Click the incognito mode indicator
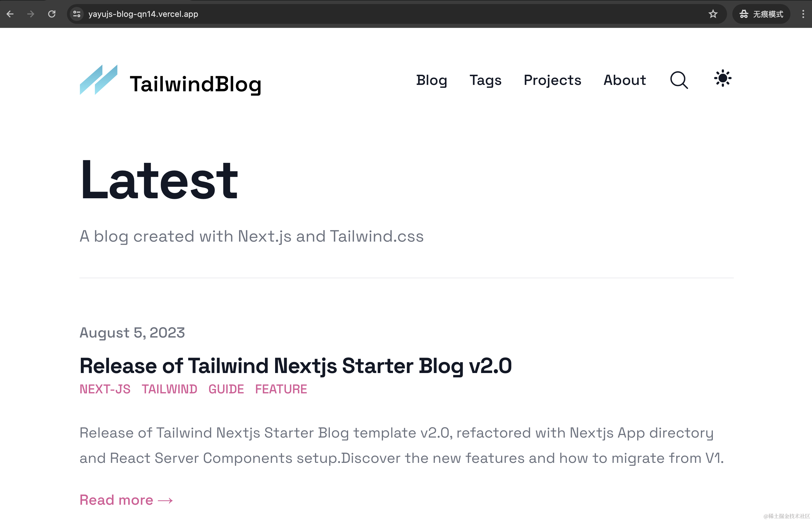 point(761,14)
